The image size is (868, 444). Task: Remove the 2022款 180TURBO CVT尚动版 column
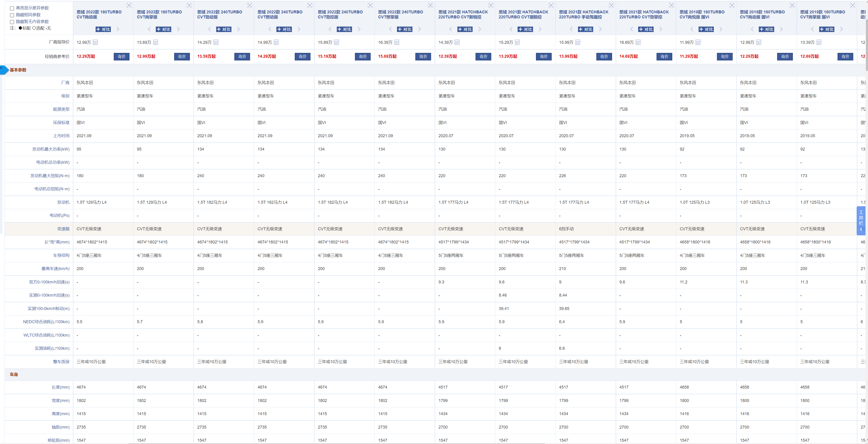[x=129, y=5]
